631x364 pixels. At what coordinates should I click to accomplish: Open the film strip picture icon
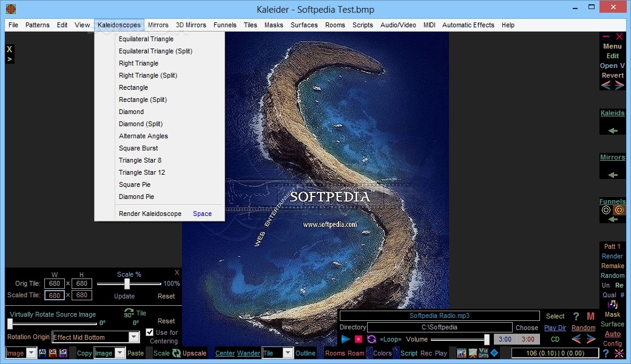point(461,353)
